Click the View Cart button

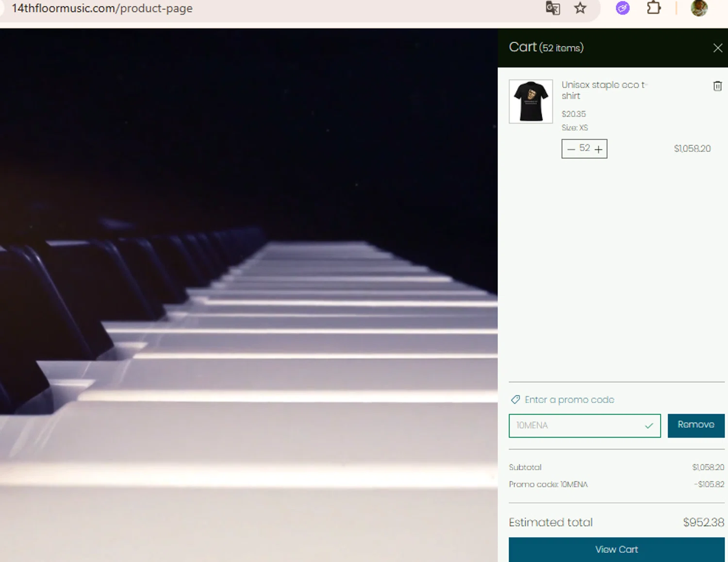pos(616,549)
